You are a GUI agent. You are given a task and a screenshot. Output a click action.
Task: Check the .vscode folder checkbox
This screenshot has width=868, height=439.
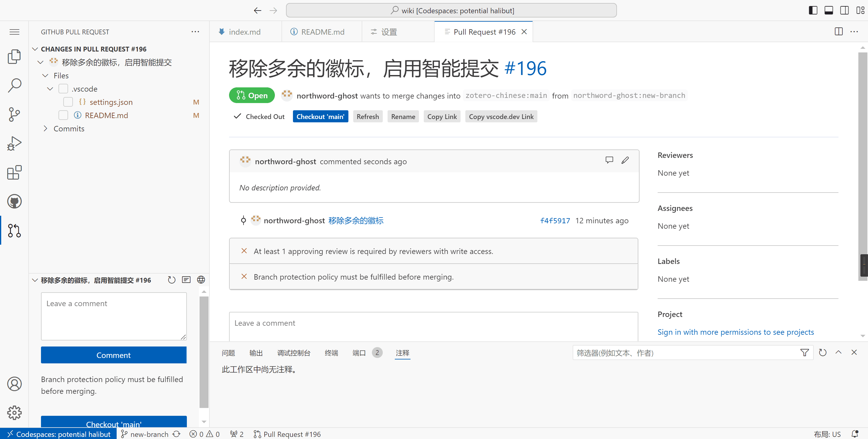(x=63, y=89)
